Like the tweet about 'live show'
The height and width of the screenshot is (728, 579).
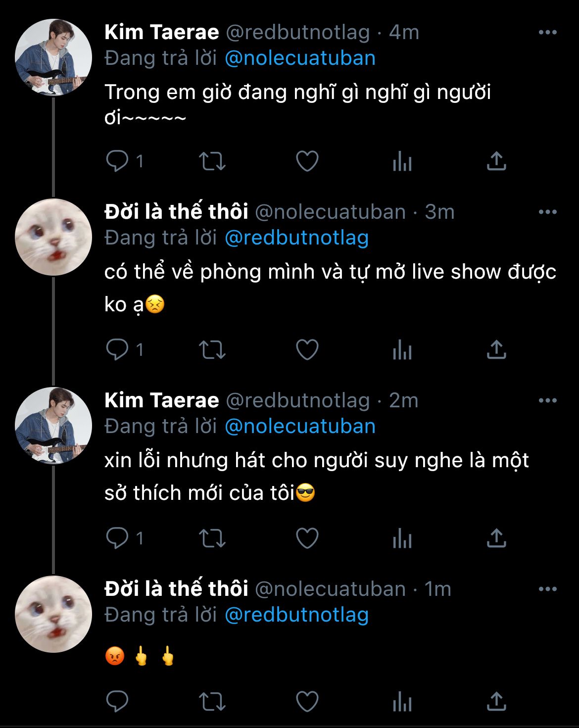(307, 350)
